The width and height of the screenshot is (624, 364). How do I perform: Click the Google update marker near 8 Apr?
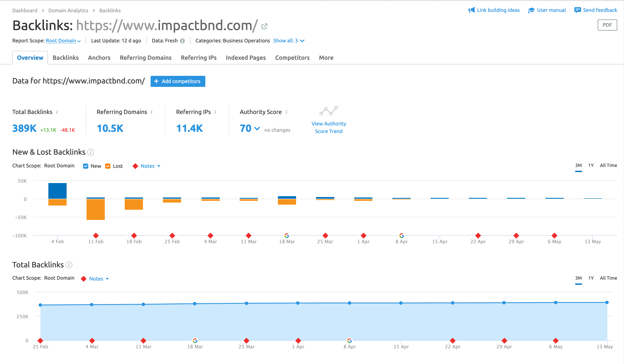click(401, 235)
